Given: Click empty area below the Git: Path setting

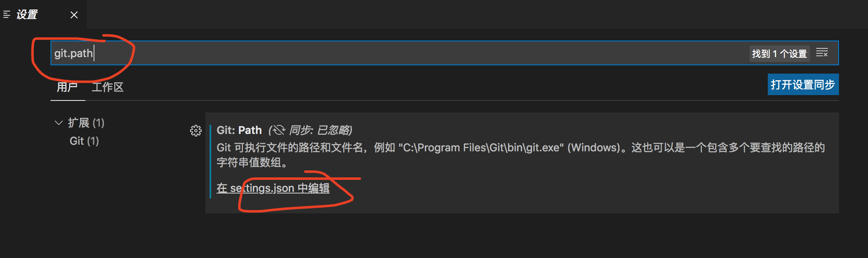Looking at the screenshot, I should coord(522,236).
